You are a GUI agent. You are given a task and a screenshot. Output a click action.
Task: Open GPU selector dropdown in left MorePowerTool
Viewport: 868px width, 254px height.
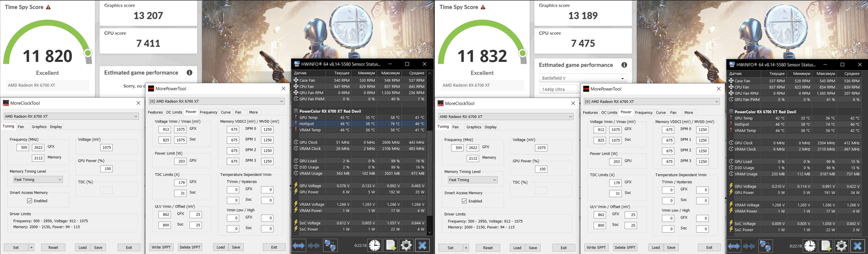coord(216,101)
